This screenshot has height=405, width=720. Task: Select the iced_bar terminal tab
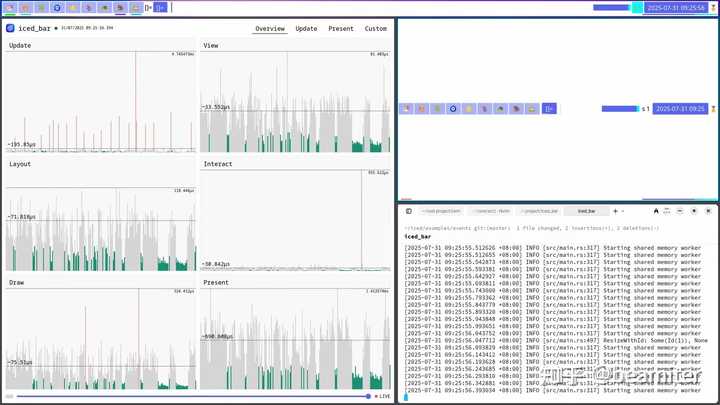pos(586,211)
